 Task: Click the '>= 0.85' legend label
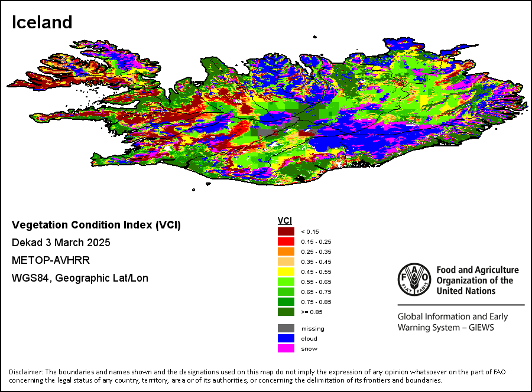[x=312, y=312]
